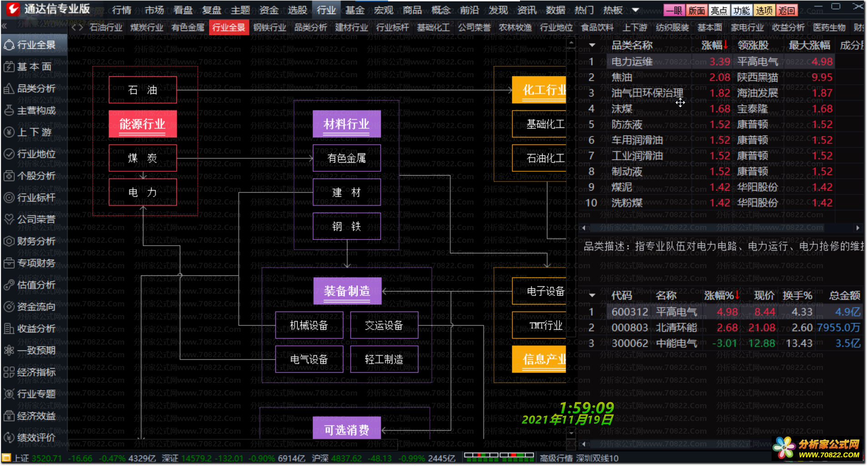Click the 石油 diagram box

pyautogui.click(x=142, y=90)
